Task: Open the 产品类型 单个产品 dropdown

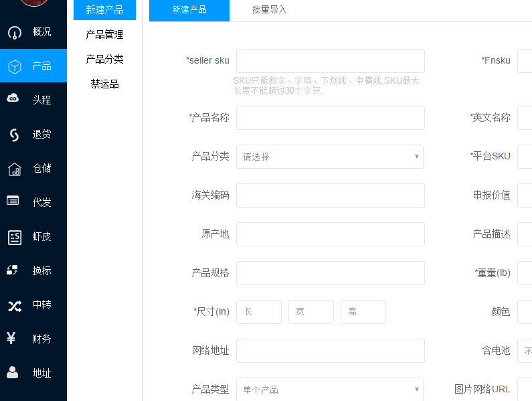Action: [330, 390]
